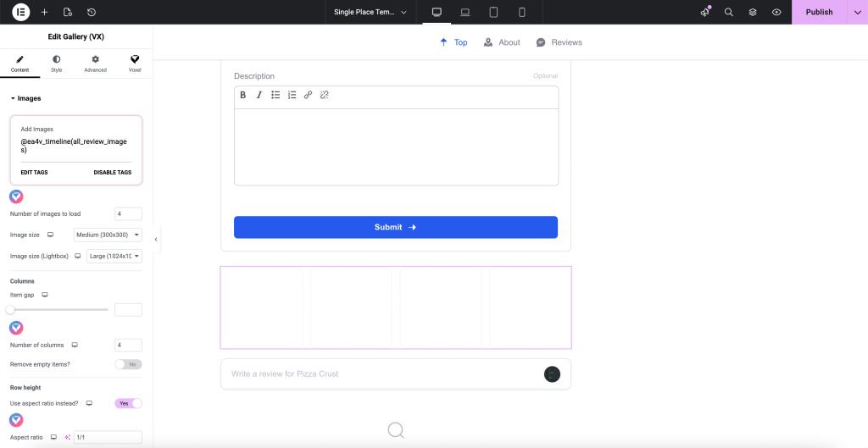The width and height of the screenshot is (868, 448).
Task: Open the Finder search icon in top bar
Action: click(x=729, y=13)
